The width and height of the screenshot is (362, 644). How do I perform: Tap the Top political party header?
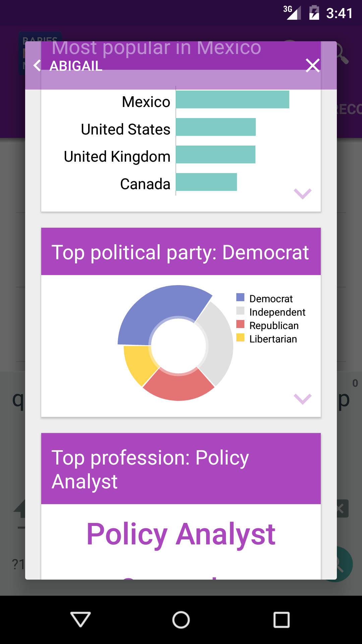tap(181, 252)
